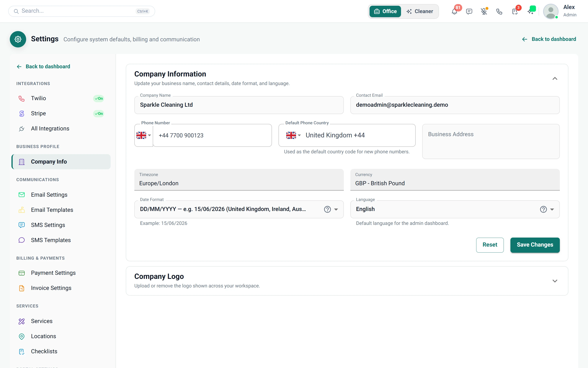
Task: Open the checklist tasks icon with badge 3
Action: point(515,11)
